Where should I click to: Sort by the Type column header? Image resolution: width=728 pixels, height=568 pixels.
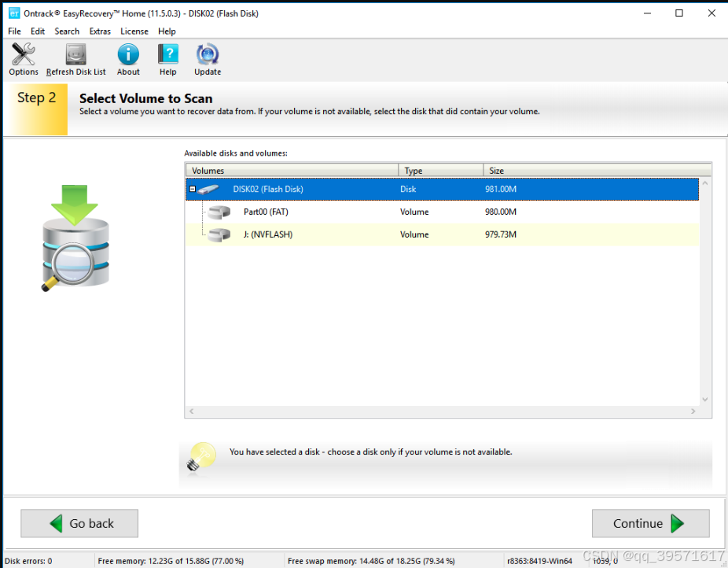tap(440, 171)
